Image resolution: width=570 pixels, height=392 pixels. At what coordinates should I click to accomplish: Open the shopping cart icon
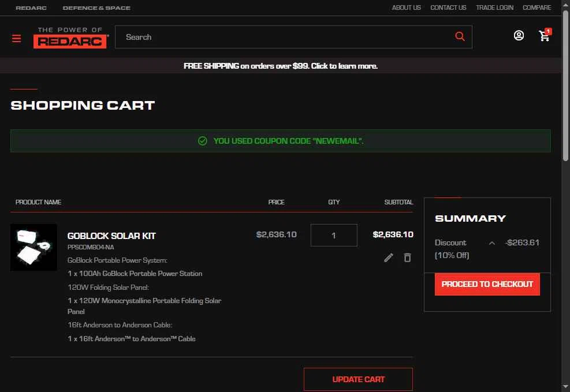tap(545, 35)
